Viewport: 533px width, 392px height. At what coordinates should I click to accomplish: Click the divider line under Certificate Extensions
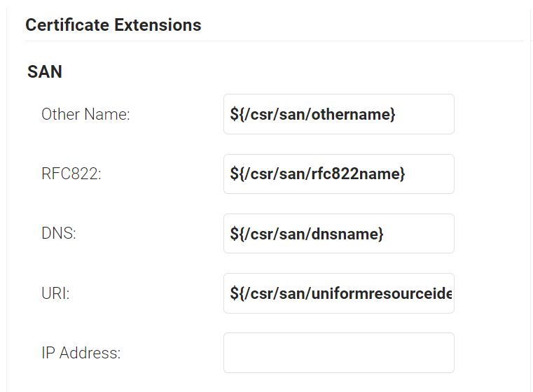[x=273, y=41]
